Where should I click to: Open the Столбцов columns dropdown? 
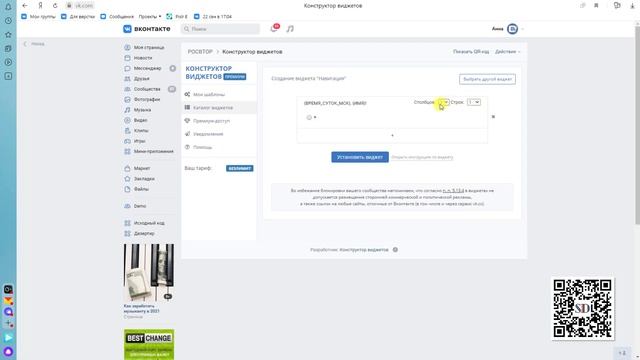[x=443, y=102]
